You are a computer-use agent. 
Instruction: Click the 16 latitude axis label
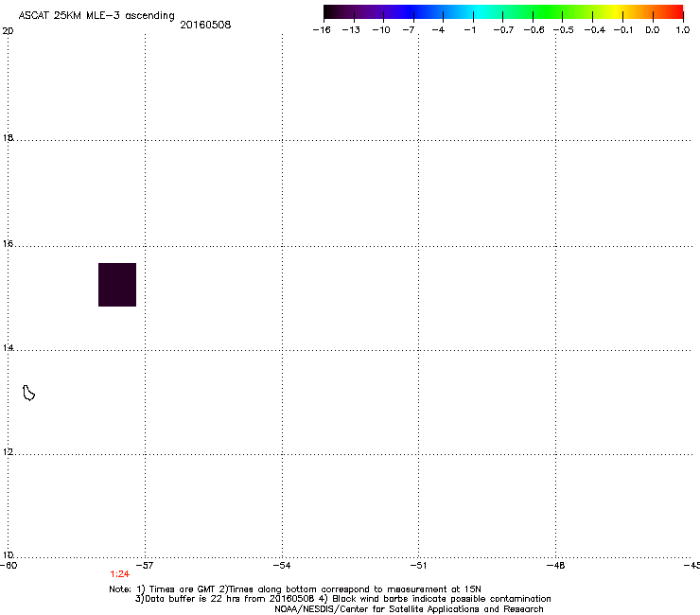coord(8,243)
